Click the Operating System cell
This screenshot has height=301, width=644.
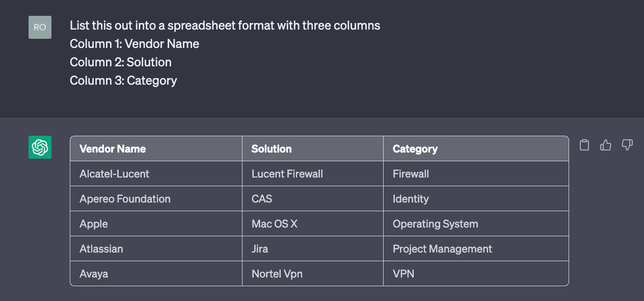click(x=476, y=224)
